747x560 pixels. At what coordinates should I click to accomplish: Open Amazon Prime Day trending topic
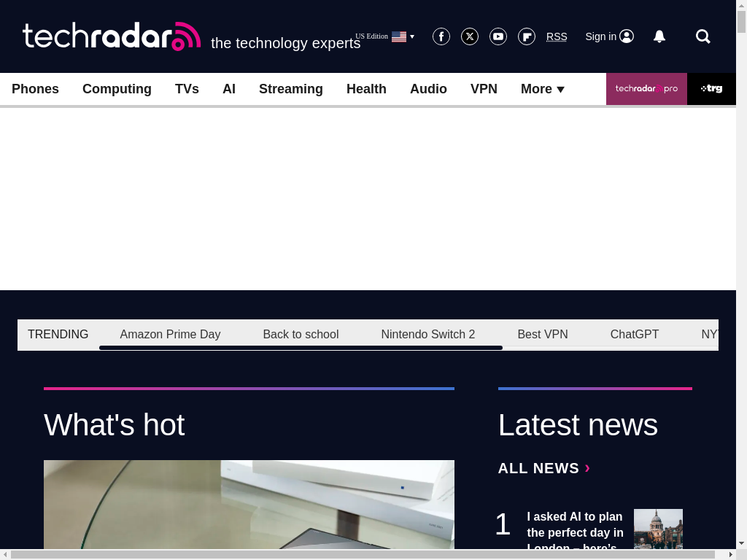click(x=170, y=334)
